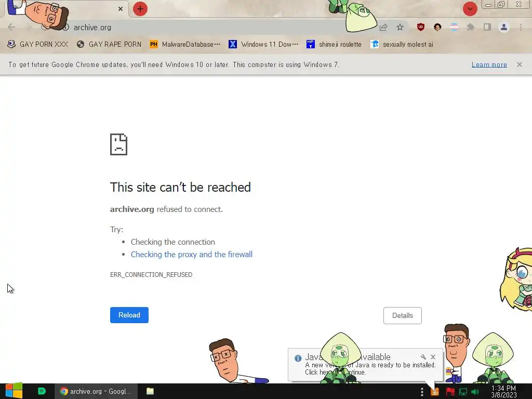Open the Chrome three-dot menu
The height and width of the screenshot is (399, 532).
pyautogui.click(x=521, y=27)
